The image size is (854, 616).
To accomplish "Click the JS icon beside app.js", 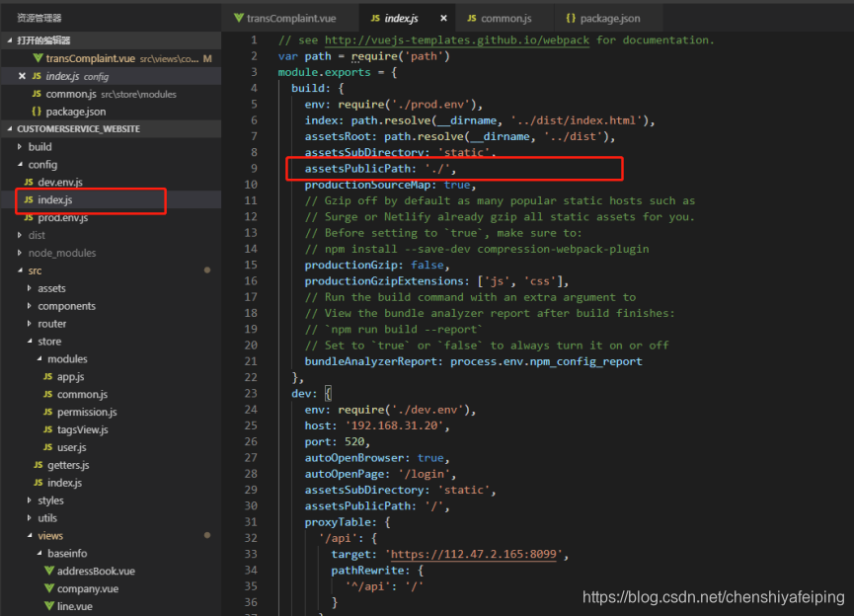I will 48,376.
